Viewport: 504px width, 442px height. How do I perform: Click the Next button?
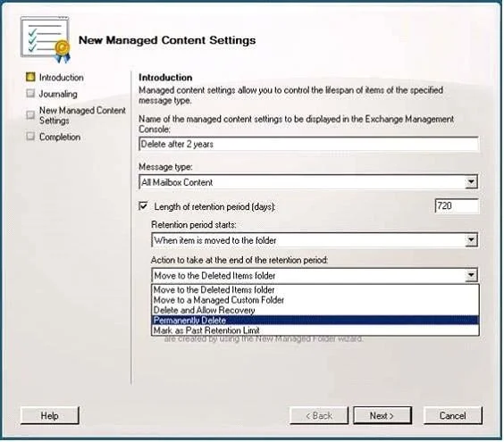click(x=382, y=416)
